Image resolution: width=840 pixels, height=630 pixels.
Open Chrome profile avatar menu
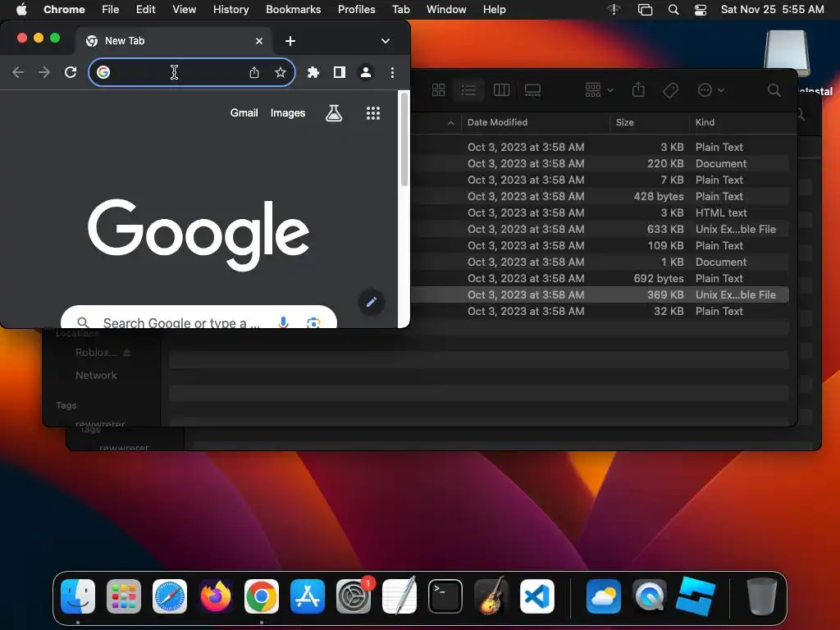366,72
